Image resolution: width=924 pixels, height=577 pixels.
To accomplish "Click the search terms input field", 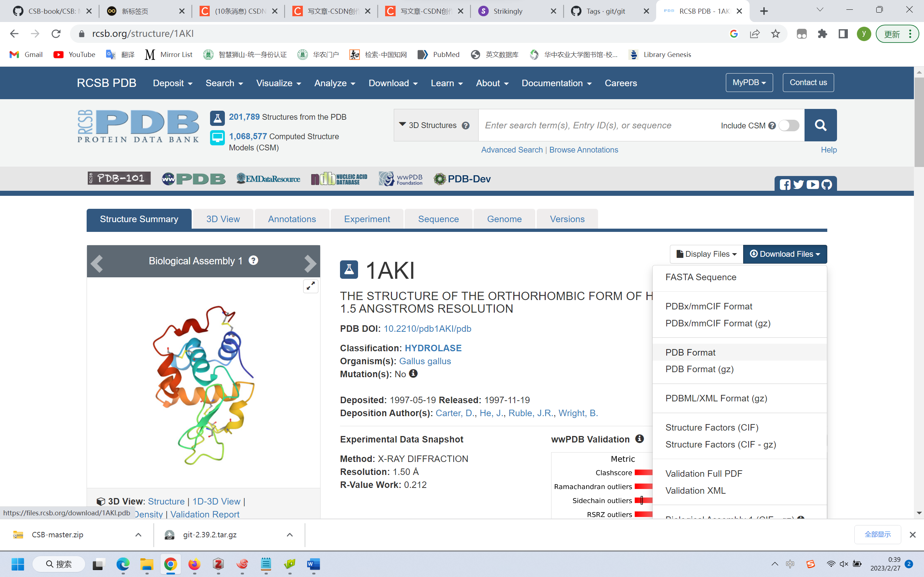I will [x=596, y=125].
